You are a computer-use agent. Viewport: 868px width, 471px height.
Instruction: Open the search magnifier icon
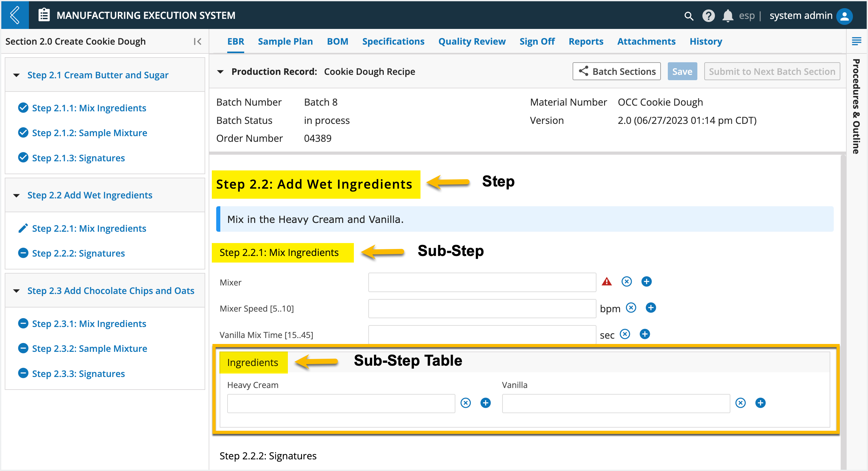(x=689, y=16)
